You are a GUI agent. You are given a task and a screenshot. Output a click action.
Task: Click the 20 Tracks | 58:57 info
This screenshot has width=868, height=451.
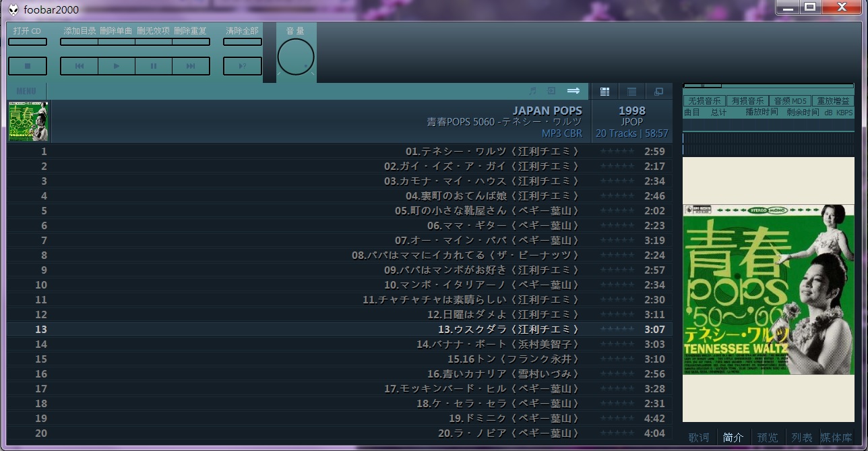click(632, 133)
